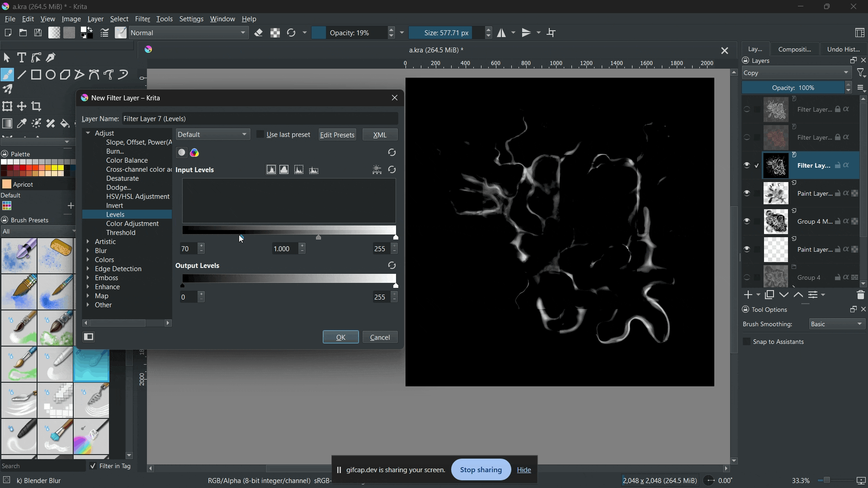Toggle eraser mode icon
The height and width of the screenshot is (488, 868).
pyautogui.click(x=259, y=33)
